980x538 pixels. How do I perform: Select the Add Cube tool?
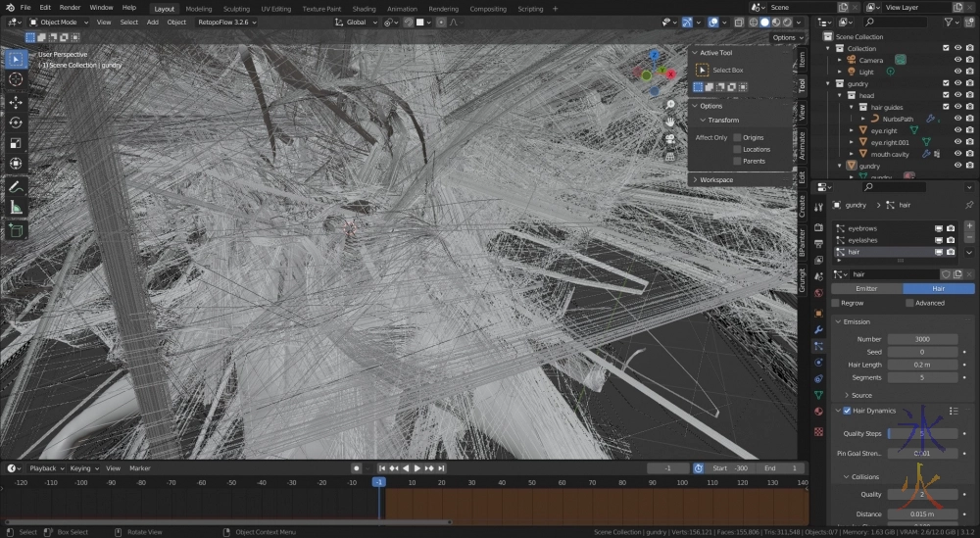16,230
